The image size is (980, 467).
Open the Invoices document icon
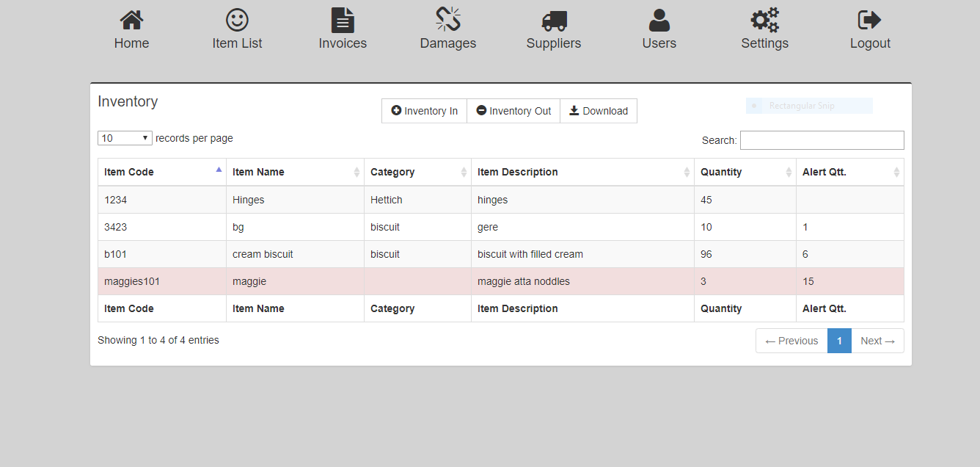343,21
